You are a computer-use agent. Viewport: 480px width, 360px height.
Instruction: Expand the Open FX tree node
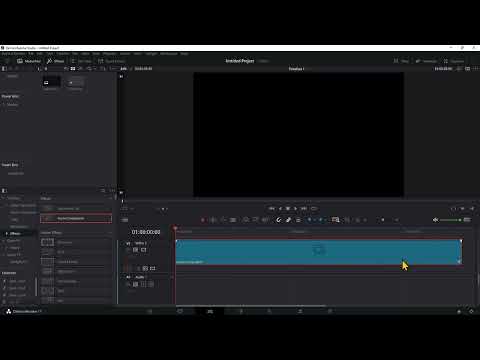[3, 241]
